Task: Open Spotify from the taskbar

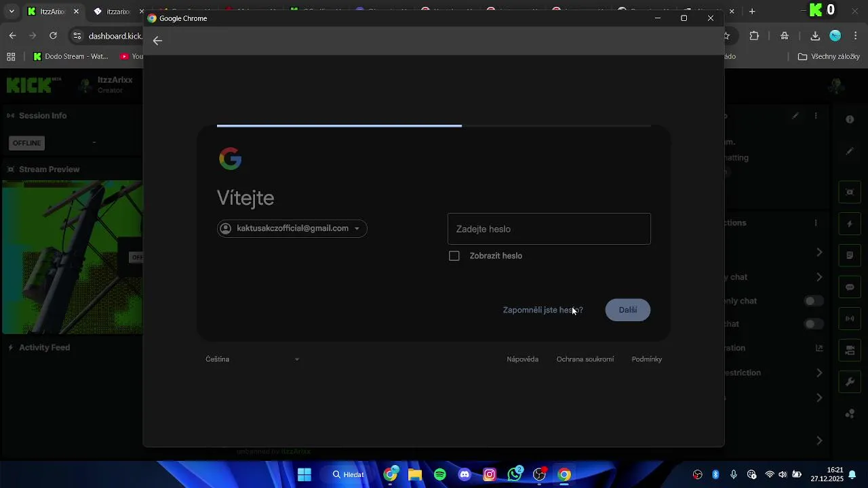Action: pos(440,474)
